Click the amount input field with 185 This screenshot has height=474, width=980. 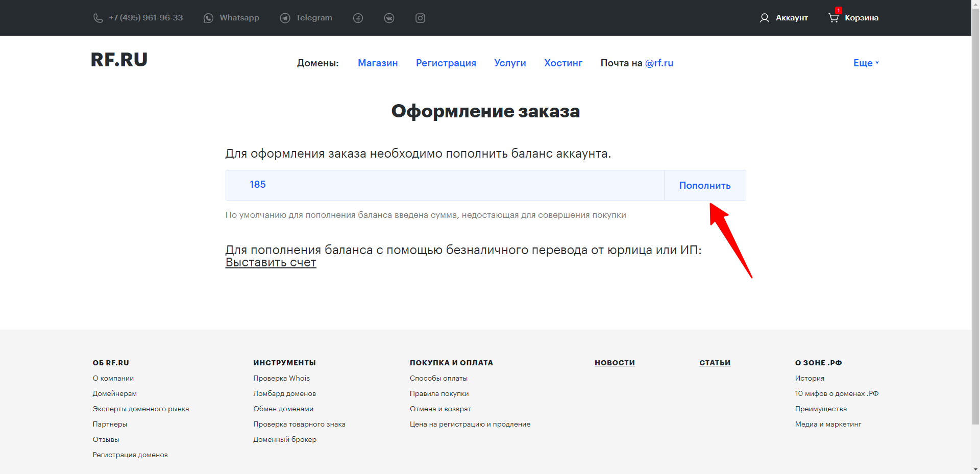444,185
